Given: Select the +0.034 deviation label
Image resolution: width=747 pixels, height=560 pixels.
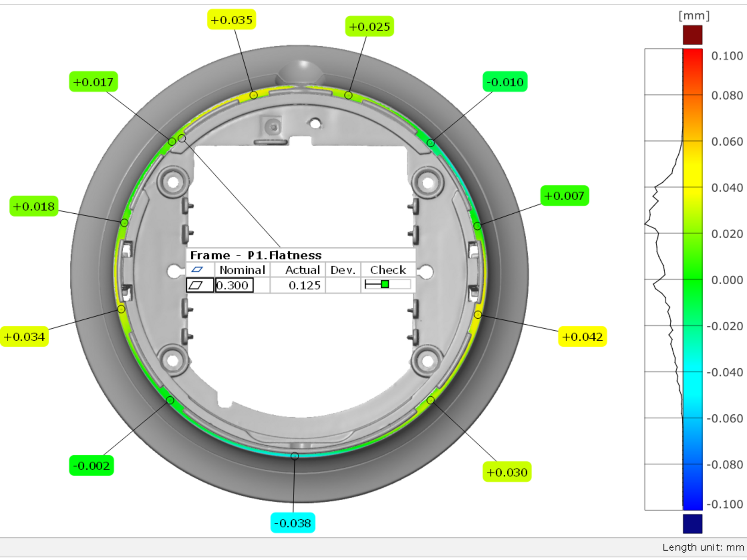Looking at the screenshot, I should (x=24, y=337).
